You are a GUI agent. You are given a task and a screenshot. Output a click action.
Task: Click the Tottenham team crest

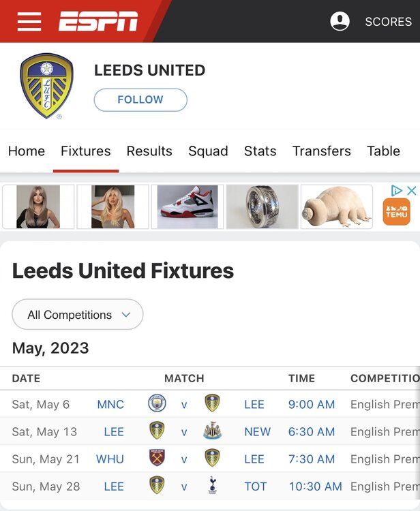212,486
